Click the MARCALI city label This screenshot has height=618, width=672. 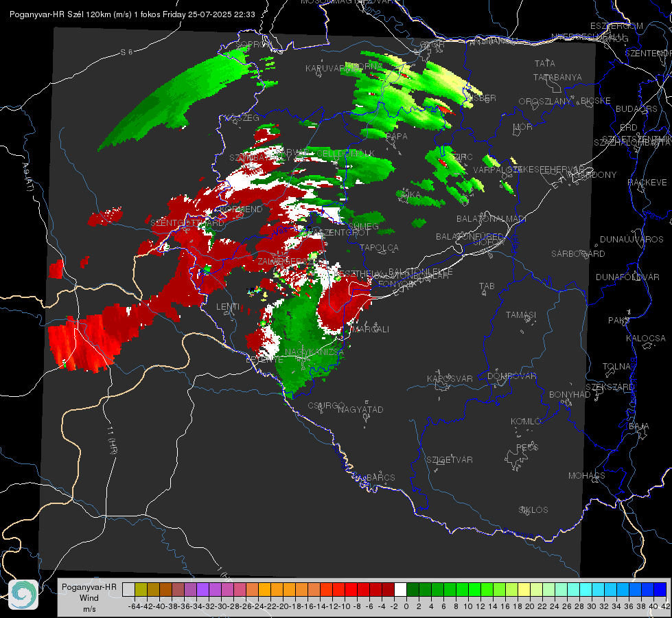tap(370, 330)
